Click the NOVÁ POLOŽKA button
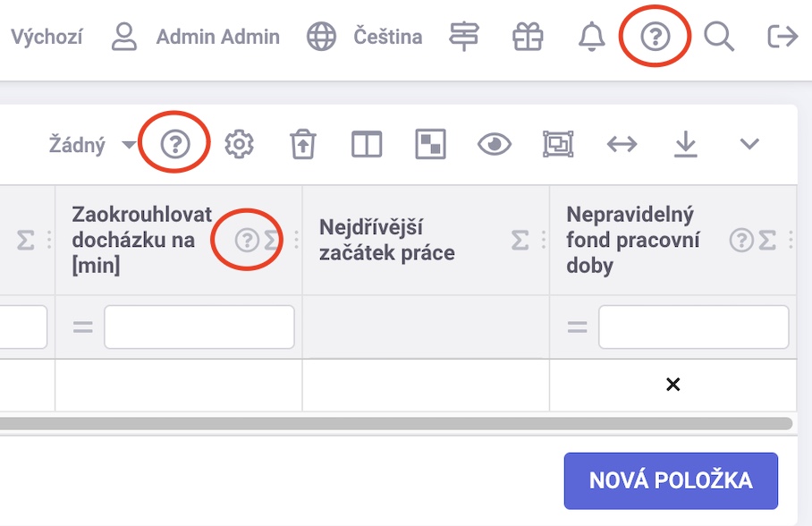Viewport: 812px width, 526px height. [x=671, y=481]
